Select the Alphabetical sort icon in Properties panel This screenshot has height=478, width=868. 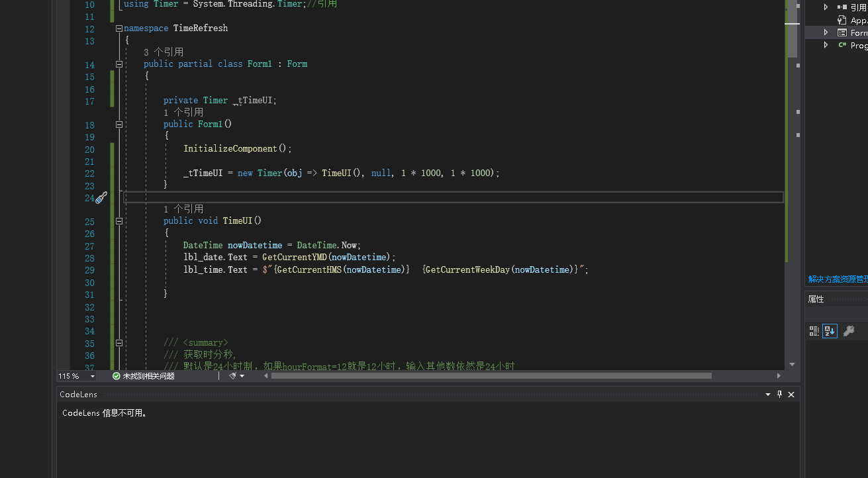830,331
